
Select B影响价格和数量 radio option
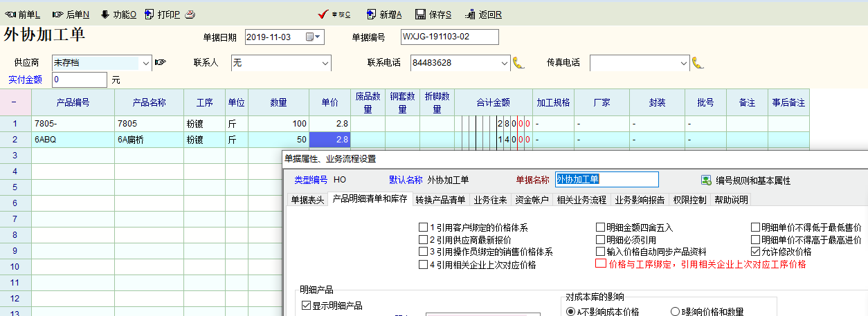tap(675, 312)
